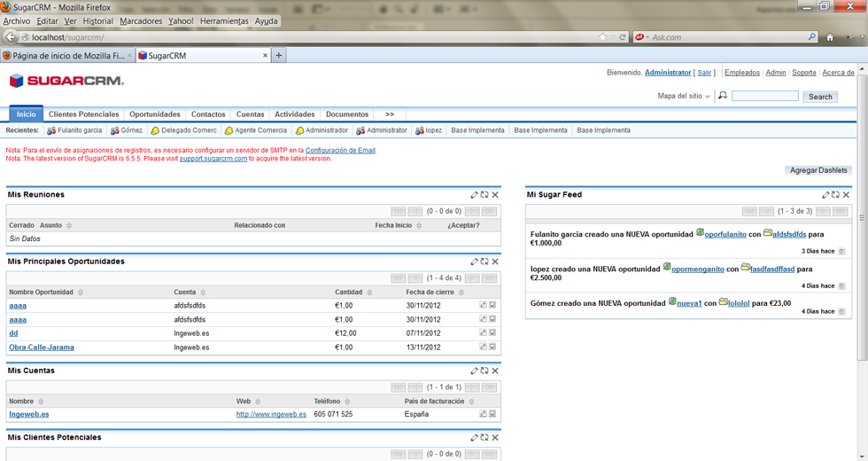Click detail icon for Ingeweb.es account row

click(x=492, y=414)
